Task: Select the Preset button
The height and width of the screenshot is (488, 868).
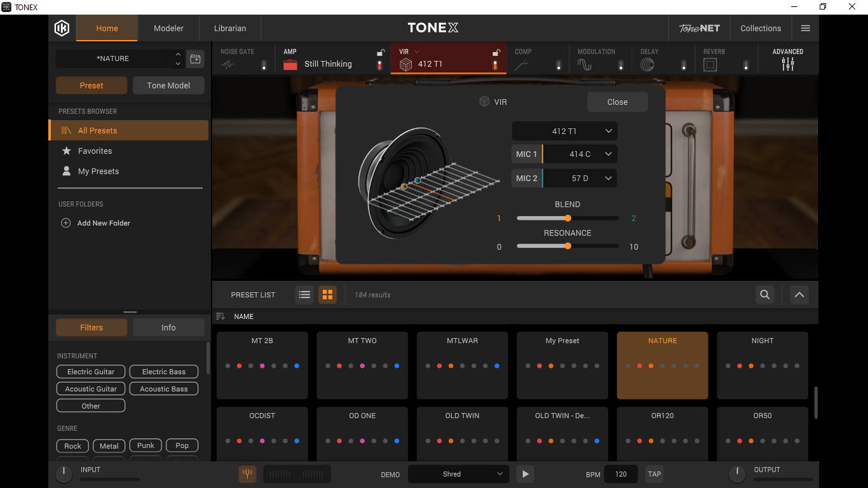Action: [92, 85]
